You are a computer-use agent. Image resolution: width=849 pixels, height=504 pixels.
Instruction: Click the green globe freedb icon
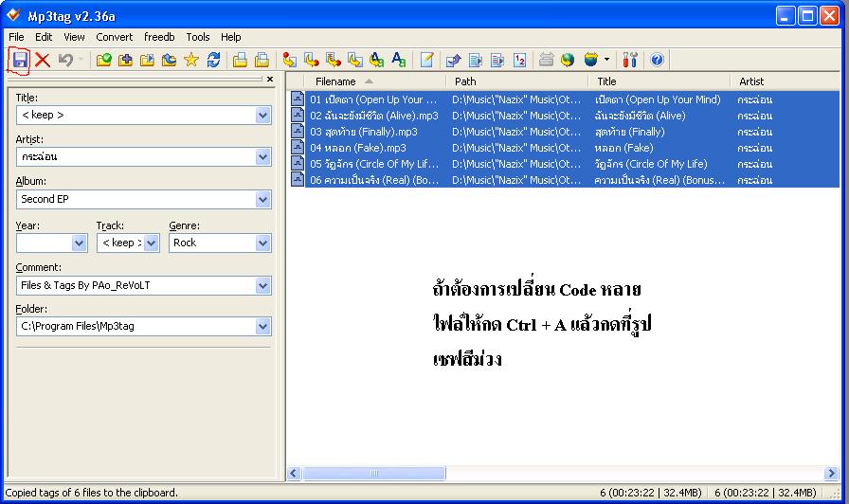568,60
